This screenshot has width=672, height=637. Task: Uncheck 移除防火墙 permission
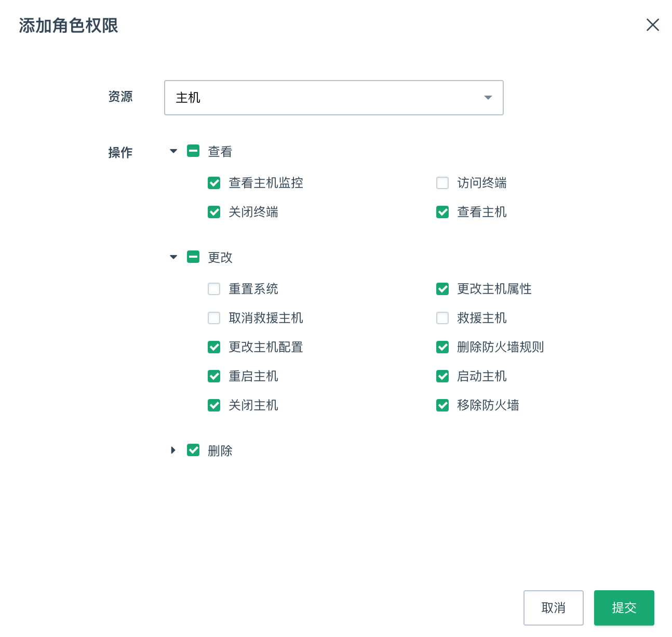tap(442, 405)
